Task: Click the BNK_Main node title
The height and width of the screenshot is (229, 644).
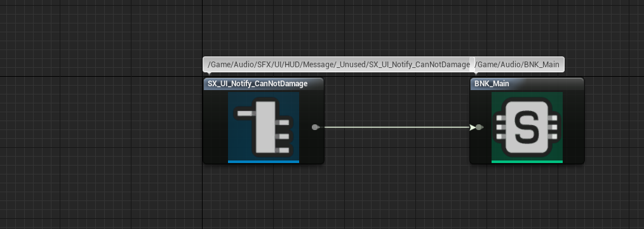Action: pos(492,84)
